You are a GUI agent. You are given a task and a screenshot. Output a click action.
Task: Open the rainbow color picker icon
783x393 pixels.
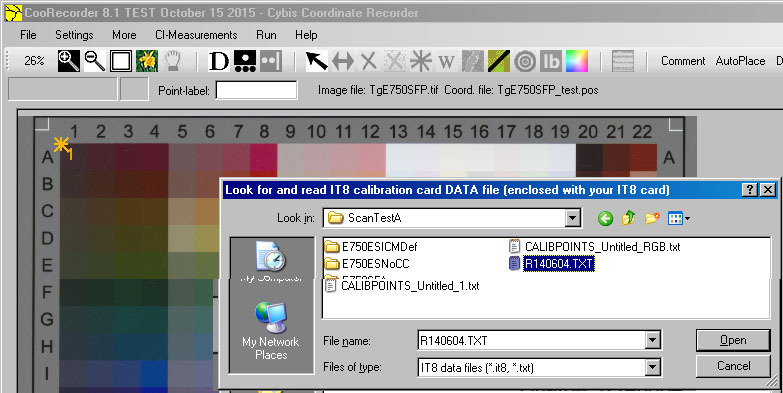pos(576,61)
